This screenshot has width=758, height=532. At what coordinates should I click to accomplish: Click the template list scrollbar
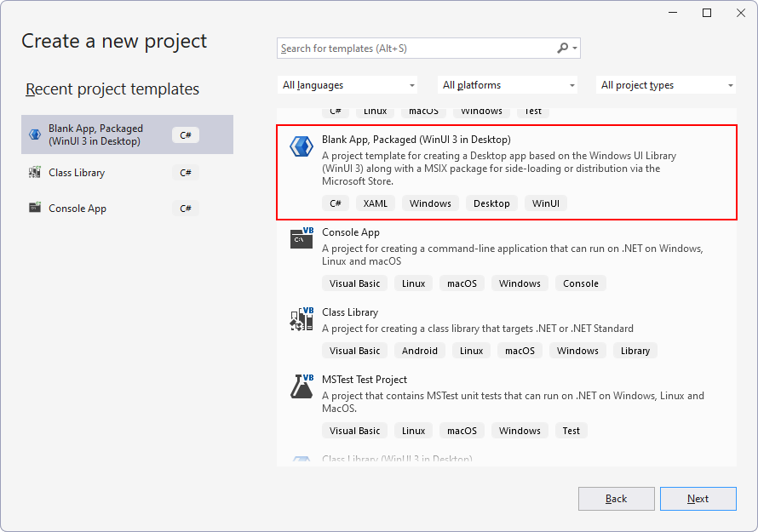coord(744,255)
